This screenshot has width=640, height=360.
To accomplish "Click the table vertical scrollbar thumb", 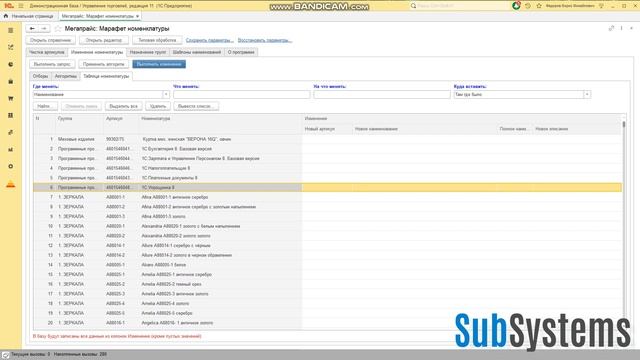I will click(624, 124).
